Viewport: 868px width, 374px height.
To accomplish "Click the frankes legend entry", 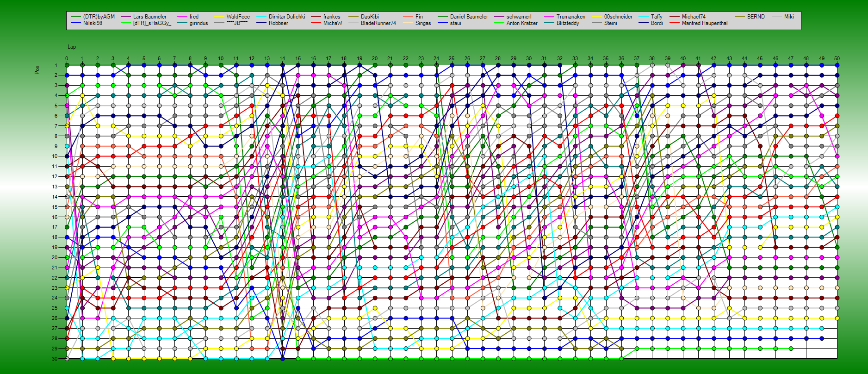I will pyautogui.click(x=332, y=17).
